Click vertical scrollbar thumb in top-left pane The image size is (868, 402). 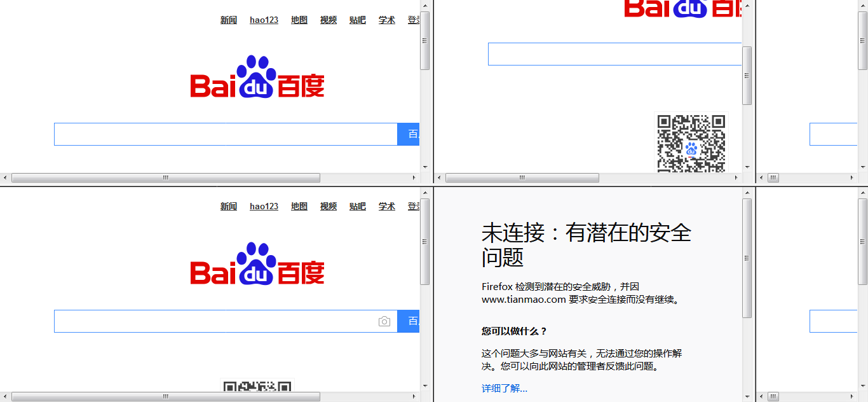coord(425,41)
